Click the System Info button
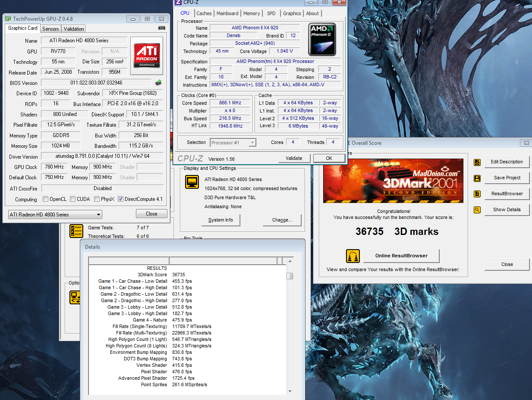 [220, 220]
